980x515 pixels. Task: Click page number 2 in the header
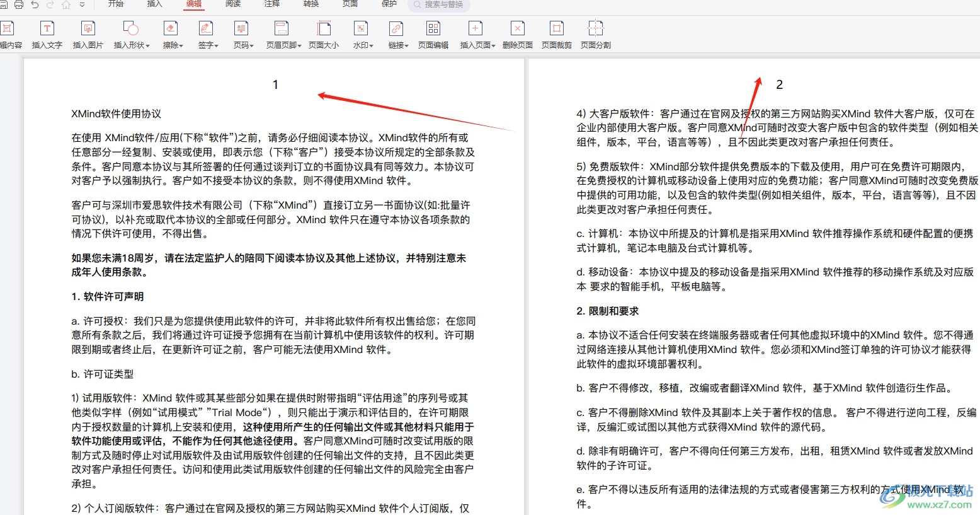(779, 84)
